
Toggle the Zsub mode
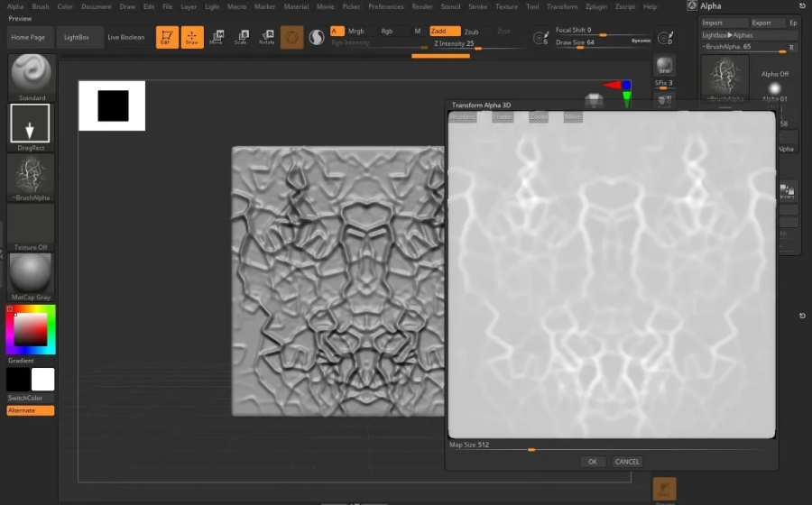(471, 32)
